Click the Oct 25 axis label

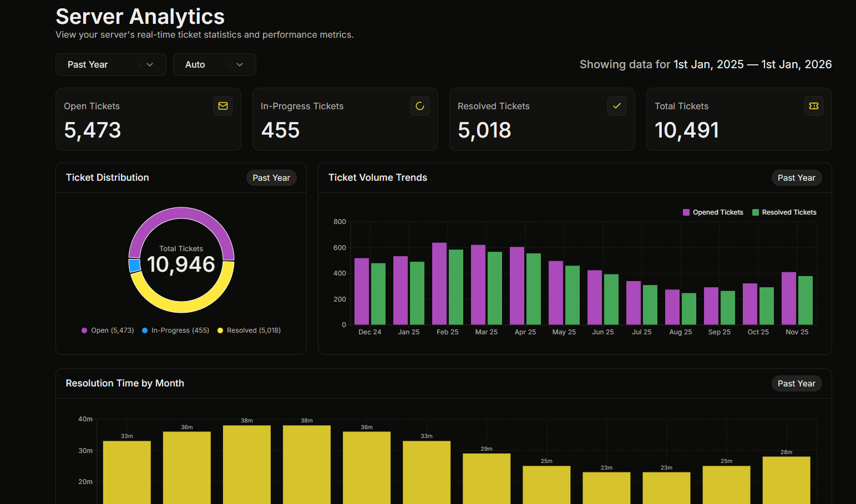pos(758,332)
